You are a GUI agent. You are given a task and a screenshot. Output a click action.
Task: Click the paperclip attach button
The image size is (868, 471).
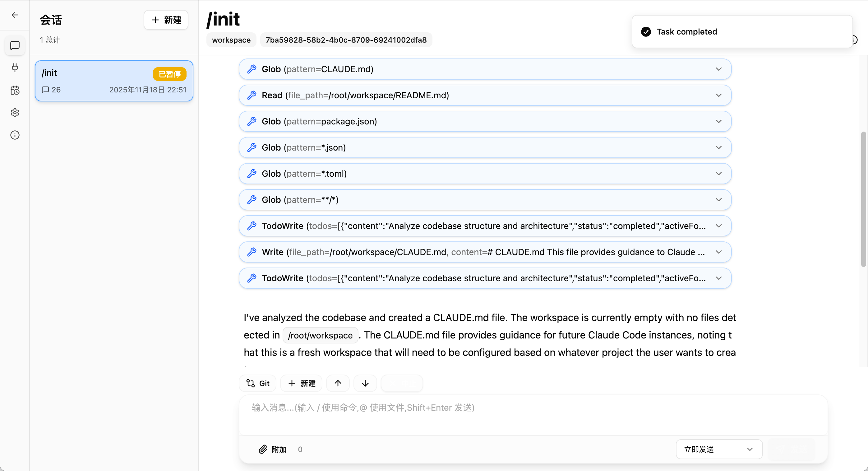tap(273, 449)
